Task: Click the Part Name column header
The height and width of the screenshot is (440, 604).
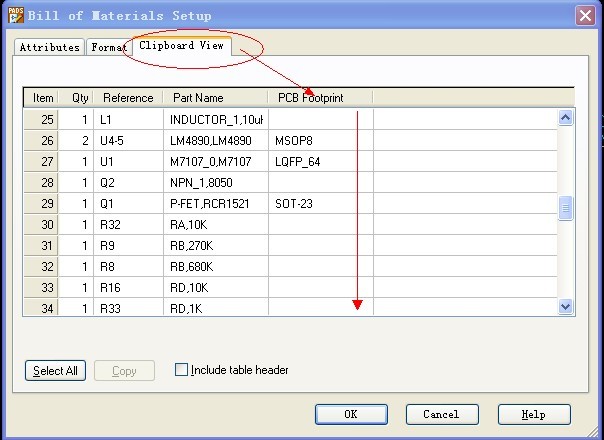Action: coord(216,98)
